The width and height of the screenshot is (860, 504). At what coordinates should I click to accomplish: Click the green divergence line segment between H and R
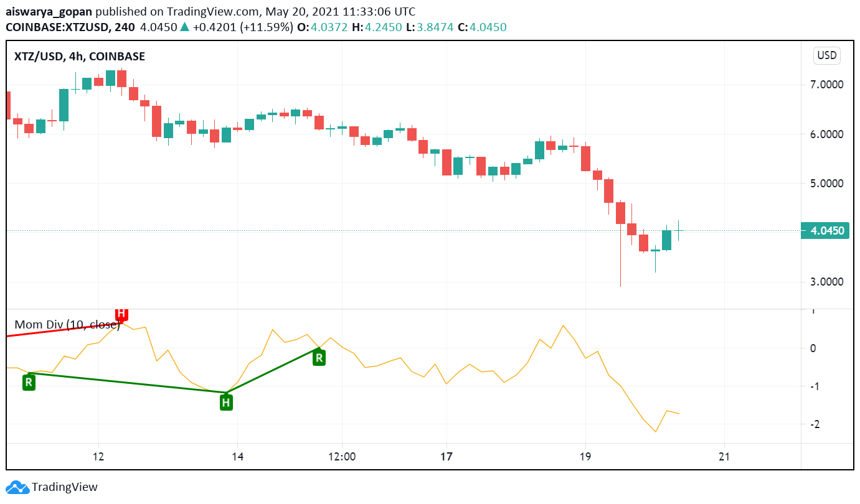pyautogui.click(x=272, y=371)
